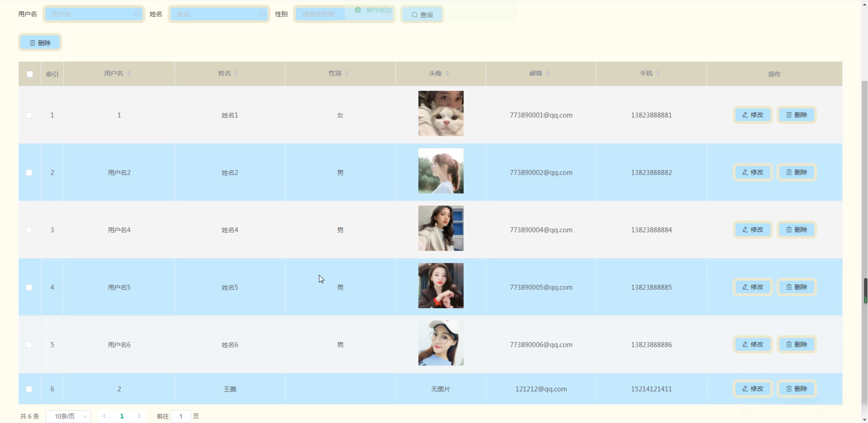Click name cell 王鹏

pos(230,389)
